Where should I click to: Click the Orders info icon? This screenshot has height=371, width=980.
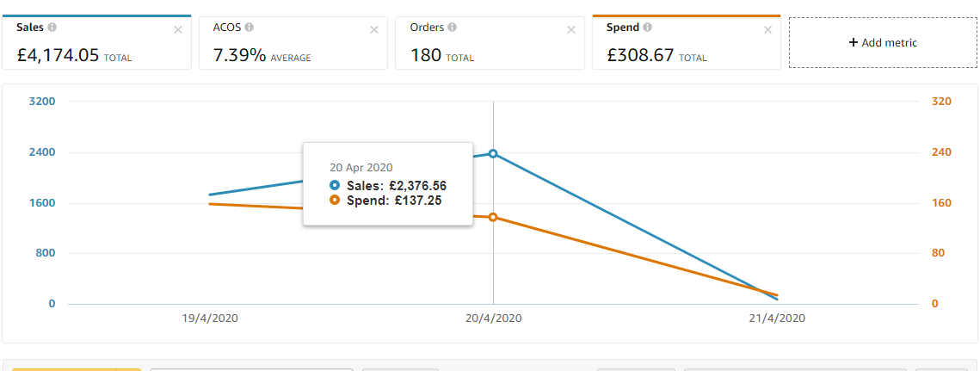point(453,28)
